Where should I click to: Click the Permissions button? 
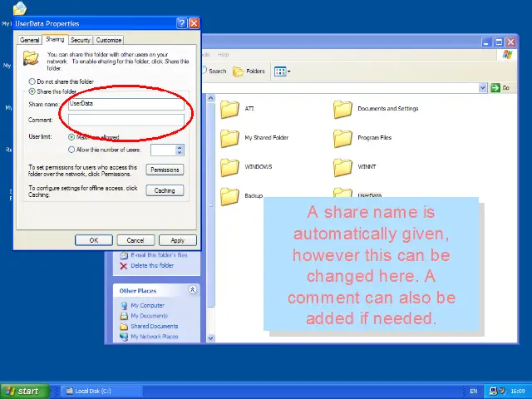point(165,170)
